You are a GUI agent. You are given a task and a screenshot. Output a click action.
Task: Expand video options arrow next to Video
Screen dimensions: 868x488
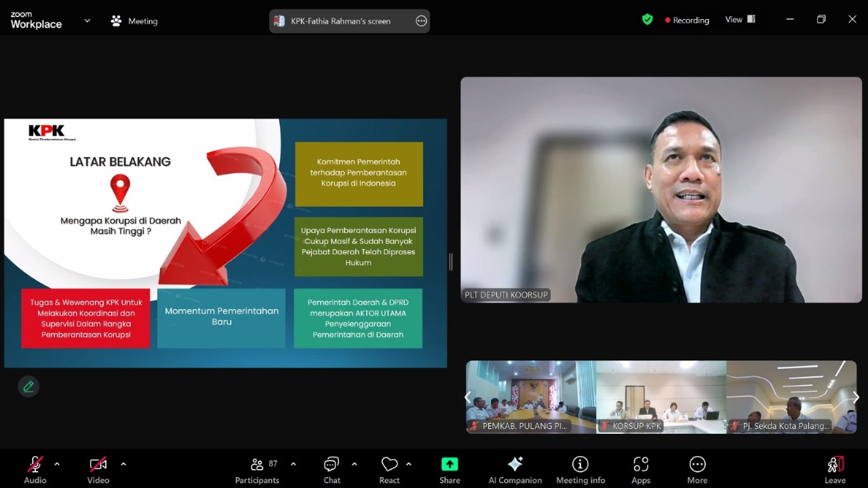tap(123, 464)
